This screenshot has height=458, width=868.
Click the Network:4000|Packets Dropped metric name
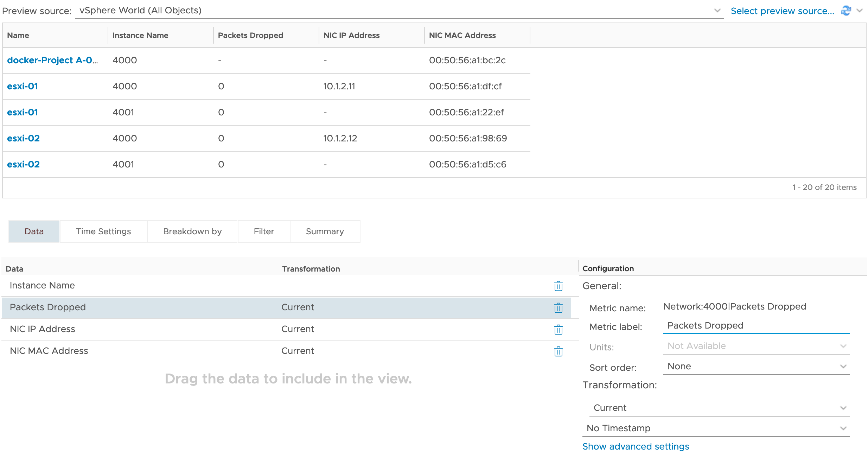click(x=734, y=306)
